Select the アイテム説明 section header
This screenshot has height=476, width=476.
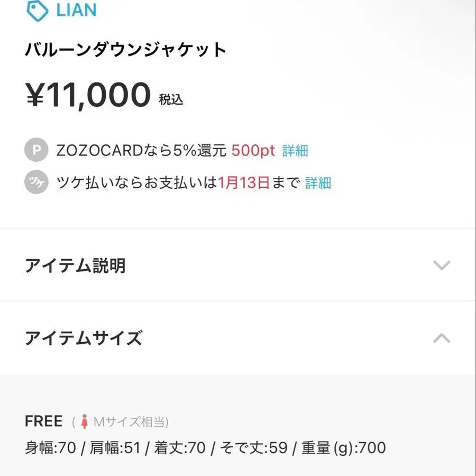[x=76, y=266]
